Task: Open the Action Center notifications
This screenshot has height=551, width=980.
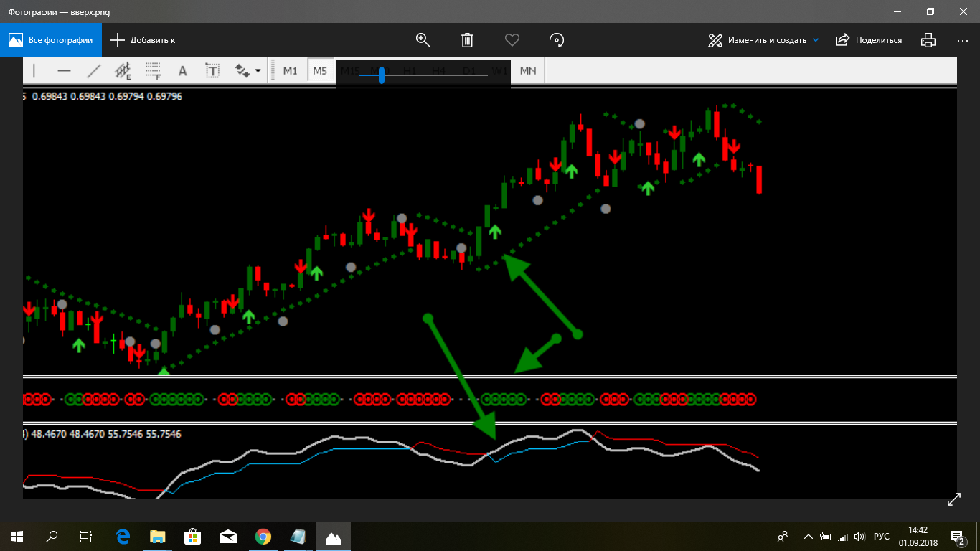Action: [x=957, y=537]
